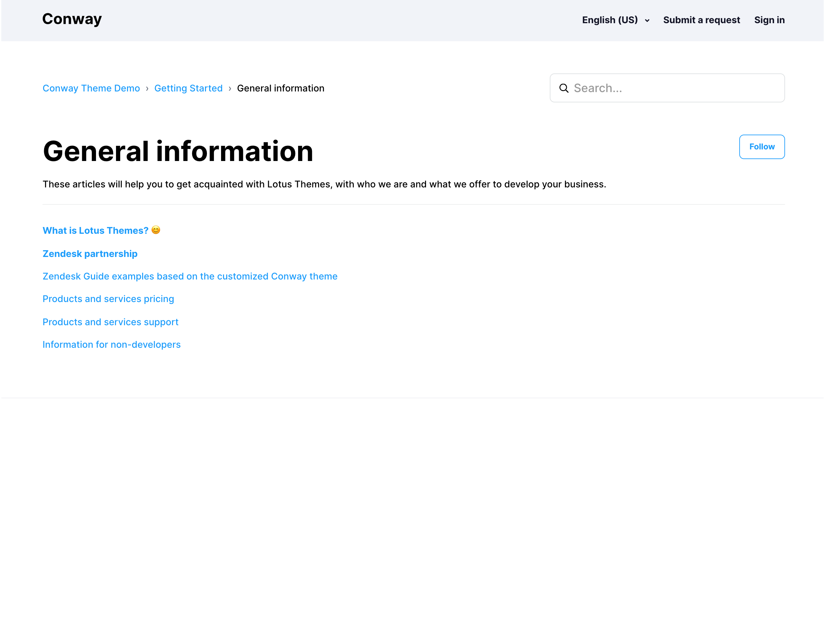Open What is Lotus Themes article

click(95, 231)
